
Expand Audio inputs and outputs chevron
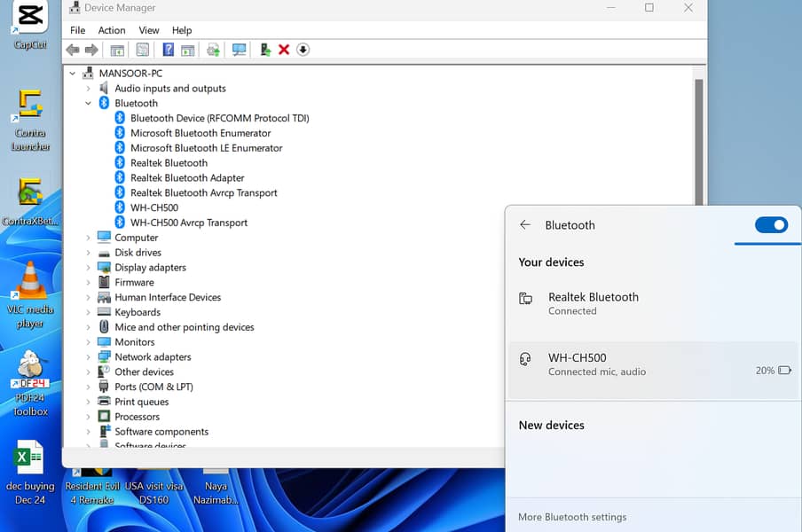[88, 89]
